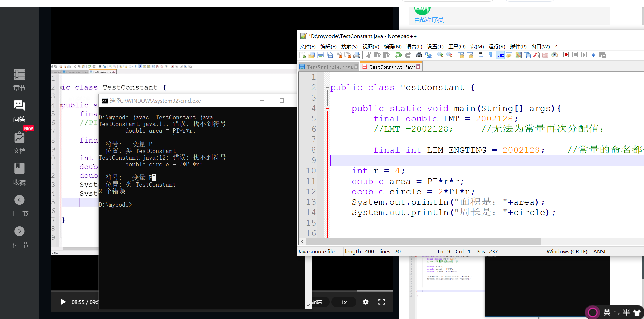This screenshot has width=644, height=319.
Task: Open the 问答 Q&A sidebar item
Action: tap(19, 111)
